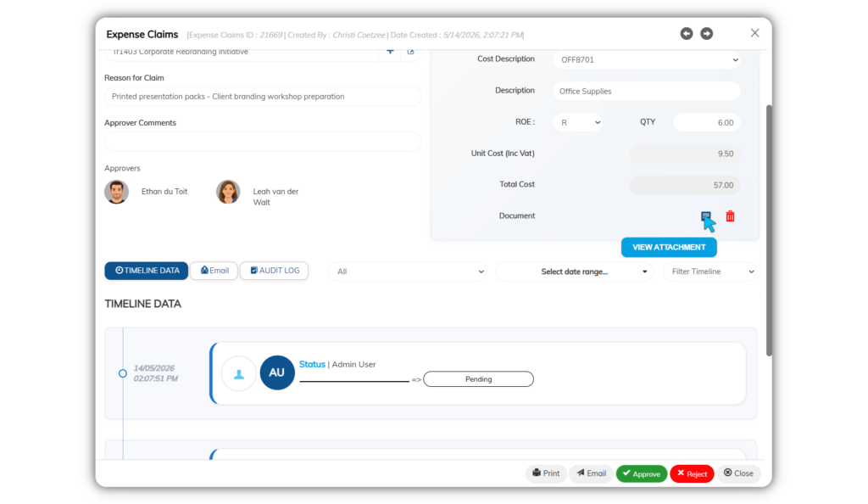The height and width of the screenshot is (504, 868).
Task: Switch to TIMELINE DATA tab
Action: click(x=147, y=271)
